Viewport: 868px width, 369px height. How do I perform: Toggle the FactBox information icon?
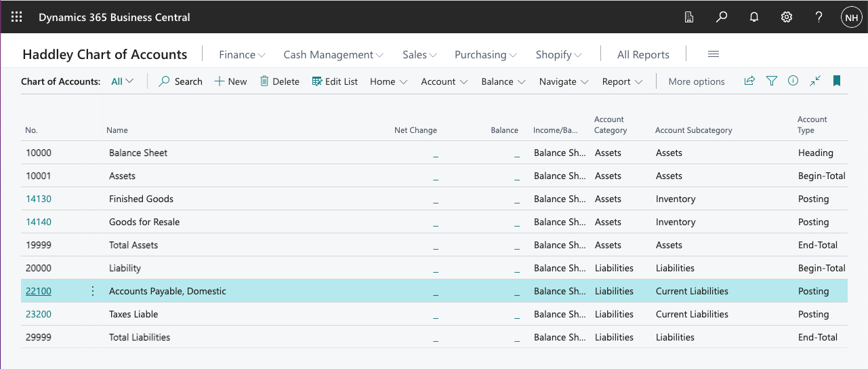pyautogui.click(x=793, y=81)
